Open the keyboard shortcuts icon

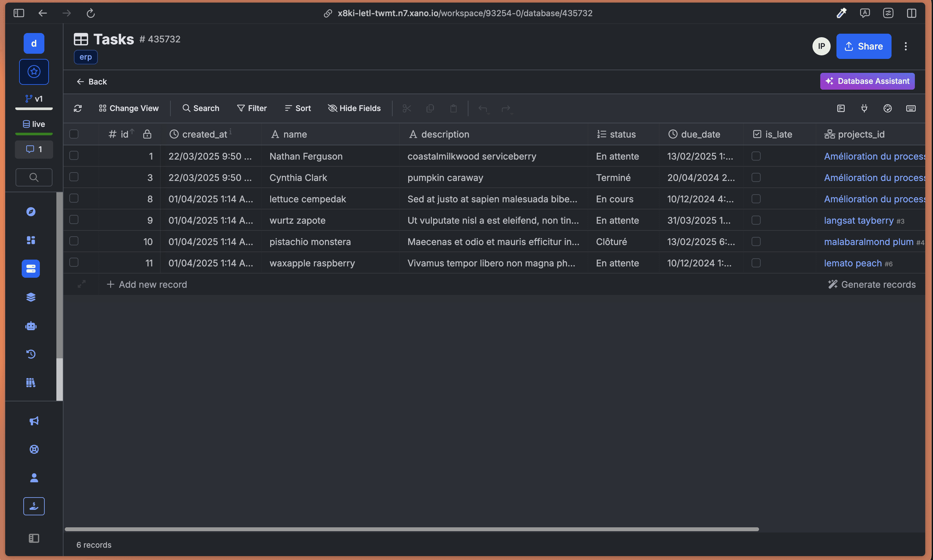point(911,108)
